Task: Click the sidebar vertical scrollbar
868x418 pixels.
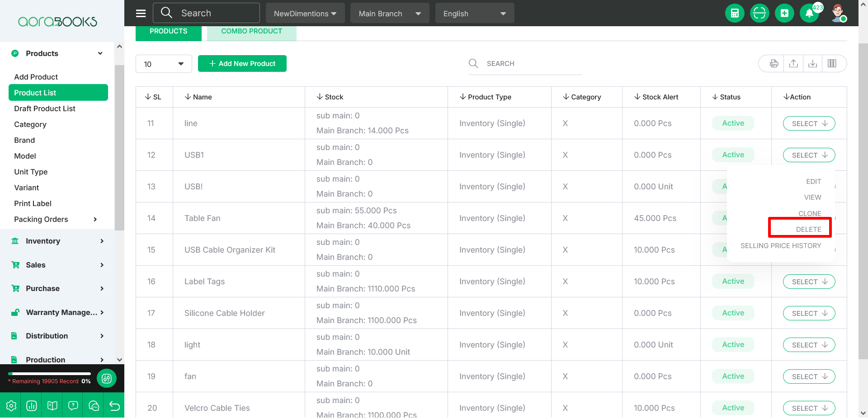Action: tap(119, 147)
